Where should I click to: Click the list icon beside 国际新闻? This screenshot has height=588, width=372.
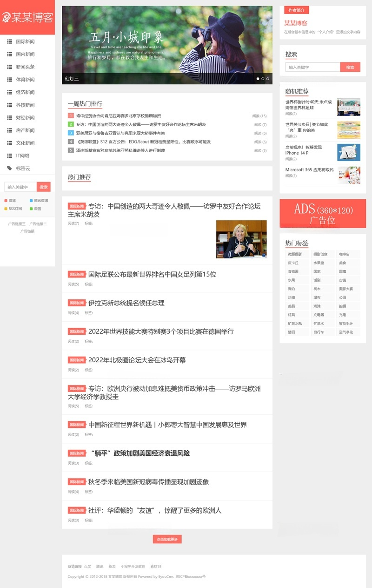(10, 41)
